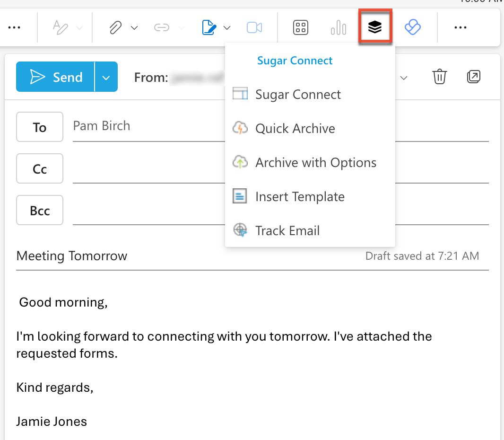Attach a file using the paperclip icon

coord(114,27)
